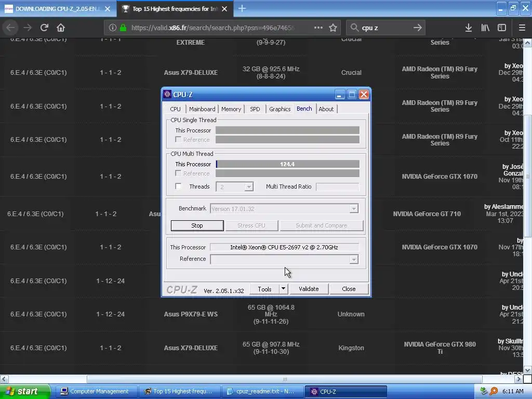Close the CPU-Z window with red X
532x399 pixels.
(x=364, y=95)
